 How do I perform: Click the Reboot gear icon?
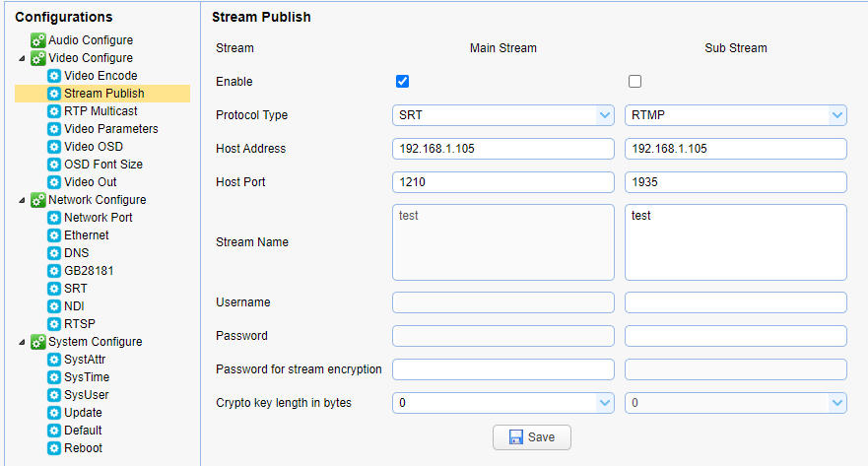click(x=54, y=448)
